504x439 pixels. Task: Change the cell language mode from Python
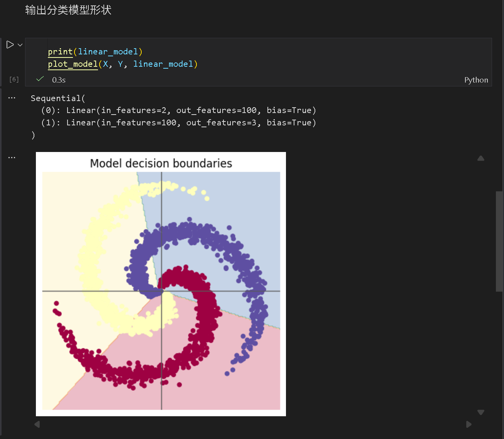(x=476, y=80)
